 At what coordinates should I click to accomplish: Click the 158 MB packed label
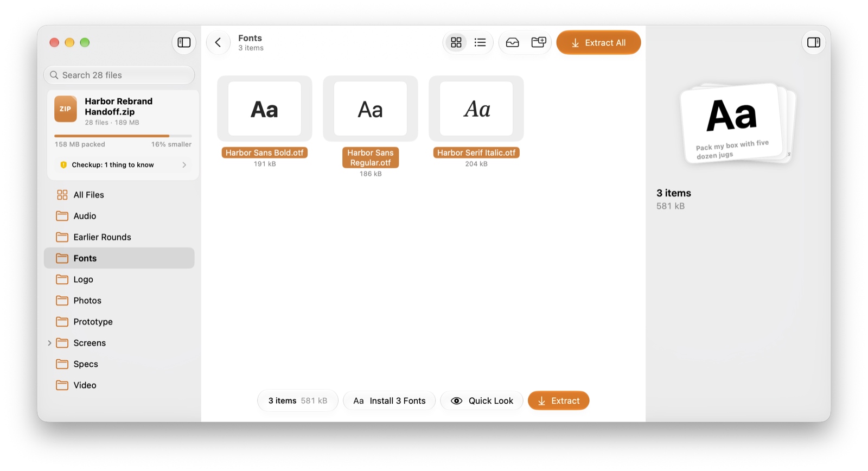(x=80, y=144)
